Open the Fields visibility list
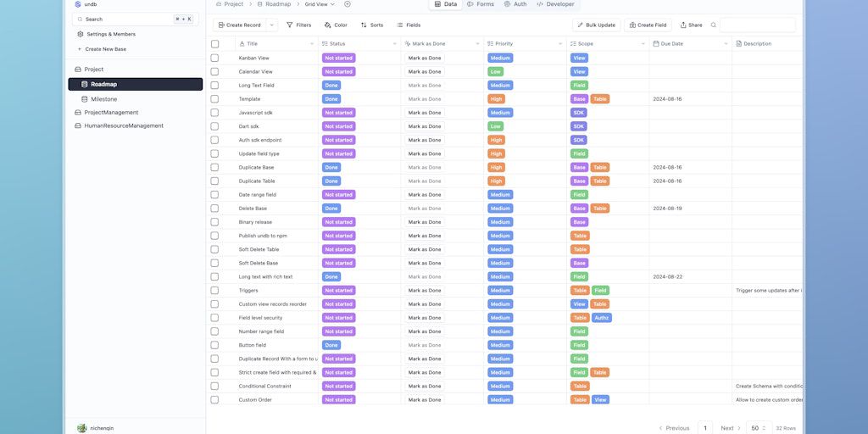 point(409,25)
